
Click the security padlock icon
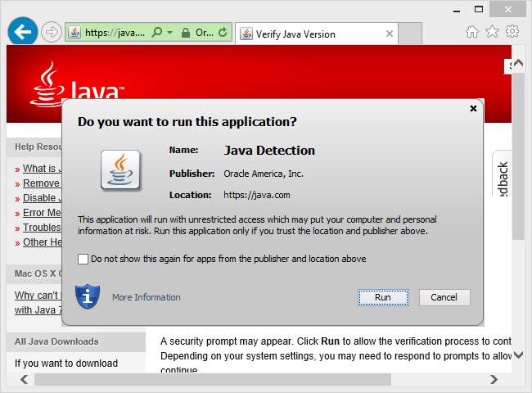point(185,33)
